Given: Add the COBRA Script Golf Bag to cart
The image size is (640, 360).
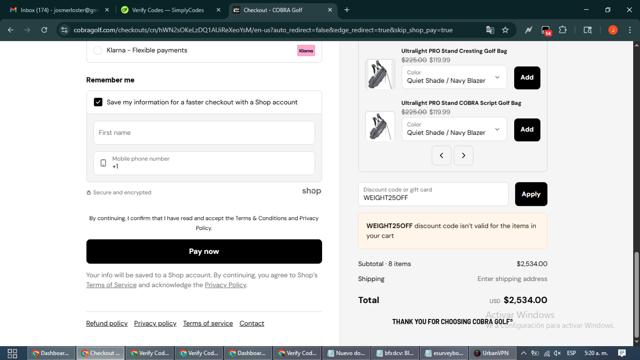Looking at the screenshot, I should 527,130.
